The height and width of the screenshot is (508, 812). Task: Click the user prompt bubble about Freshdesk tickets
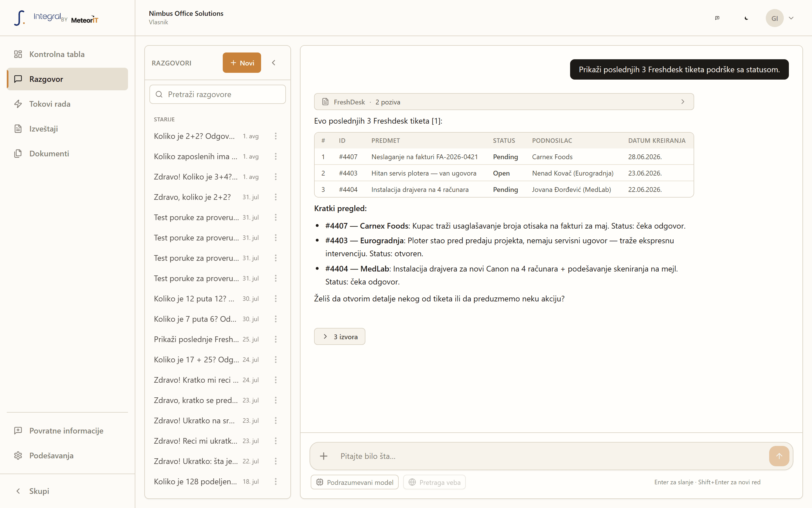point(679,69)
